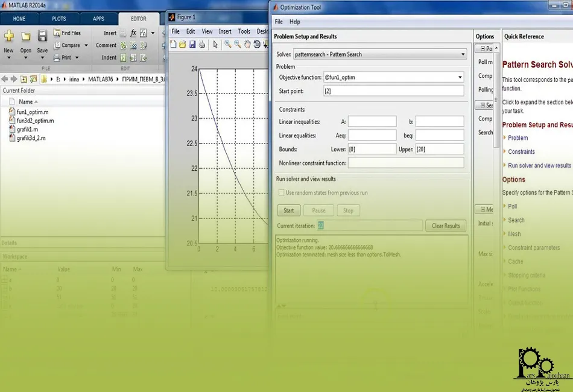Open the Solver dropdown list
The image size is (573, 392).
463,54
